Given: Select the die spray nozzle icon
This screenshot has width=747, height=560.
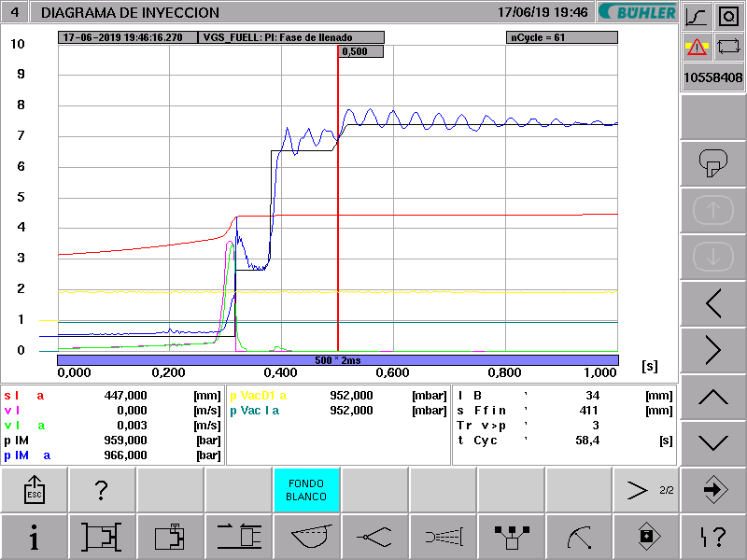Looking at the screenshot, I should [x=443, y=538].
